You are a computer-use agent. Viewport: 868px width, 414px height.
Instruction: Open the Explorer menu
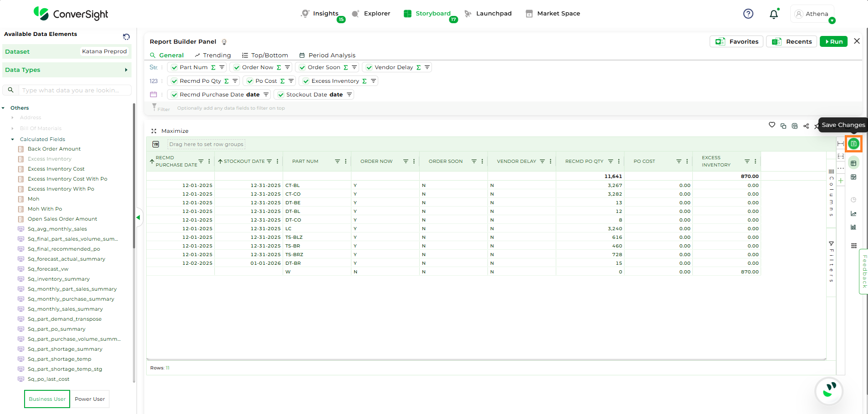[x=371, y=14]
